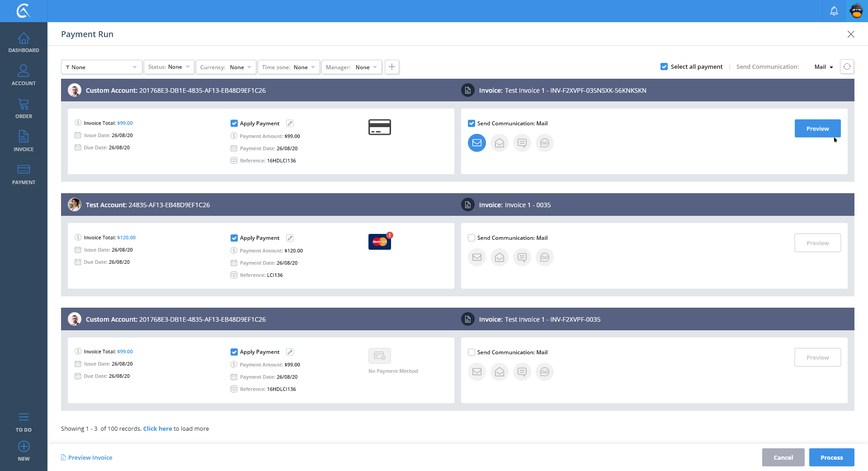Open the Send Communication Mail dropdown

(824, 67)
